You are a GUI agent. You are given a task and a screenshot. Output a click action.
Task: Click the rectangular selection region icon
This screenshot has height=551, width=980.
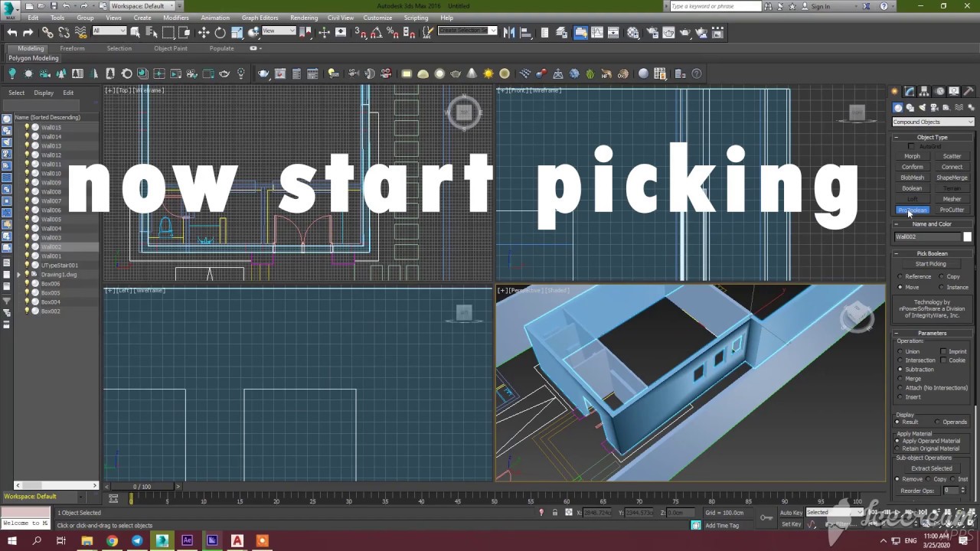(168, 32)
